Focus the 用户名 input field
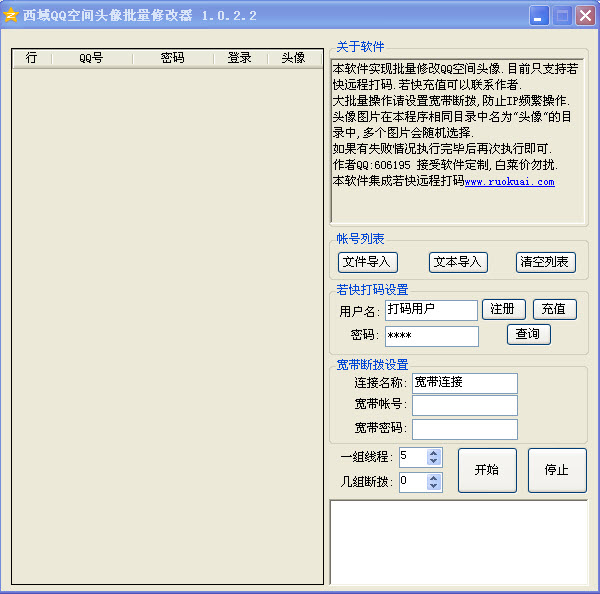Screen dimensions: 600x594 [431, 310]
